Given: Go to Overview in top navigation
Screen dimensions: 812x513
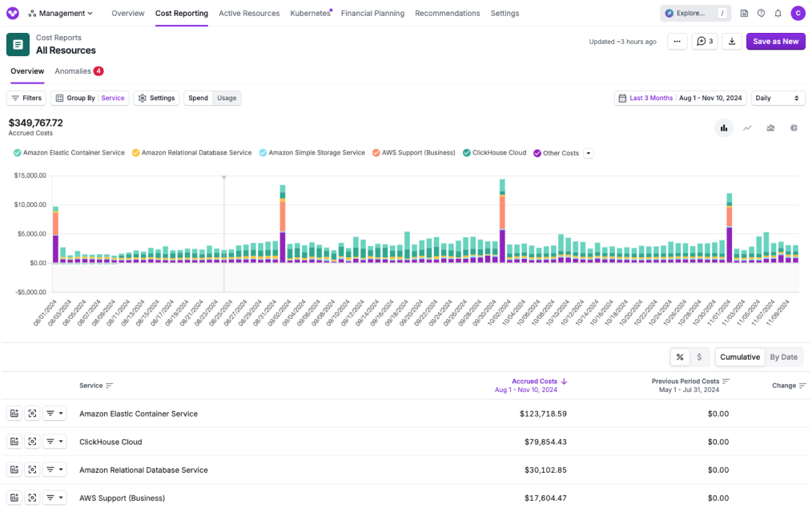Looking at the screenshot, I should tap(128, 14).
